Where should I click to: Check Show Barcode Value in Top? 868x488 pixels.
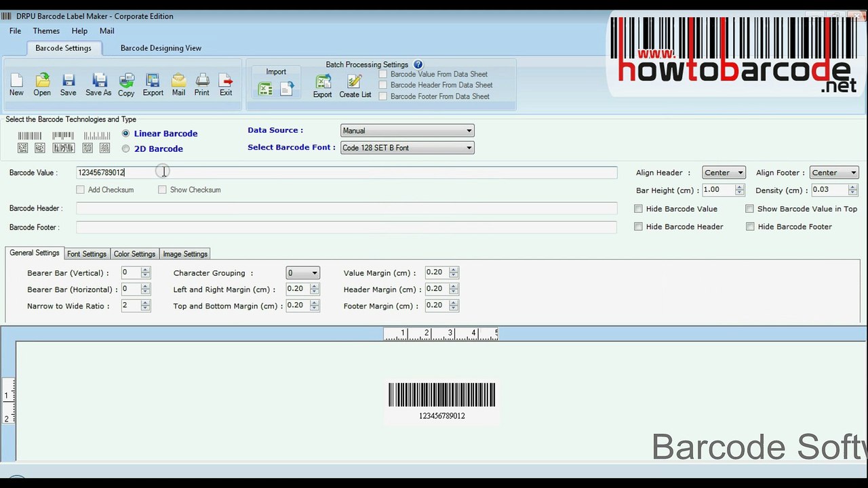coord(749,209)
